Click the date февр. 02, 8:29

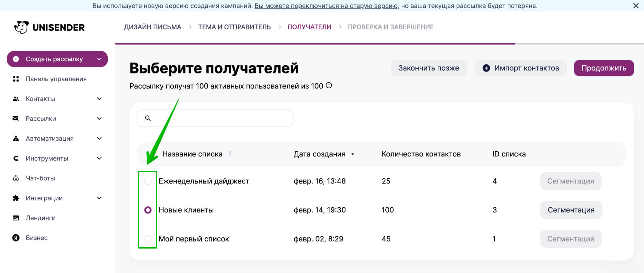click(x=318, y=239)
